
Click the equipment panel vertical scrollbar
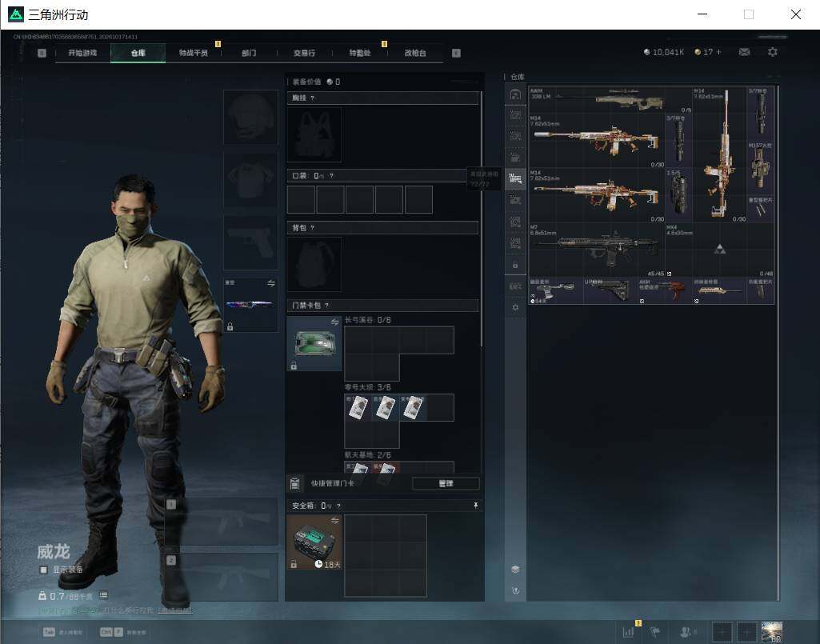pyautogui.click(x=481, y=218)
